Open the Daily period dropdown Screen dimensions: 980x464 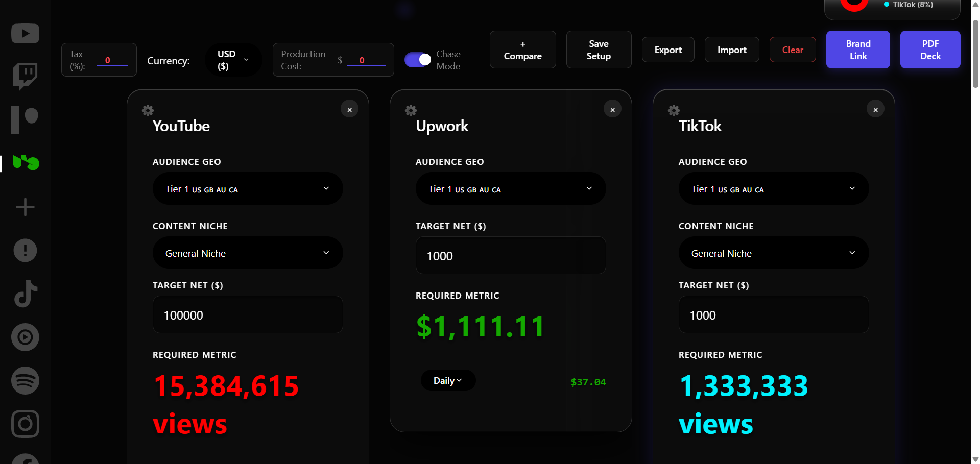(x=448, y=381)
